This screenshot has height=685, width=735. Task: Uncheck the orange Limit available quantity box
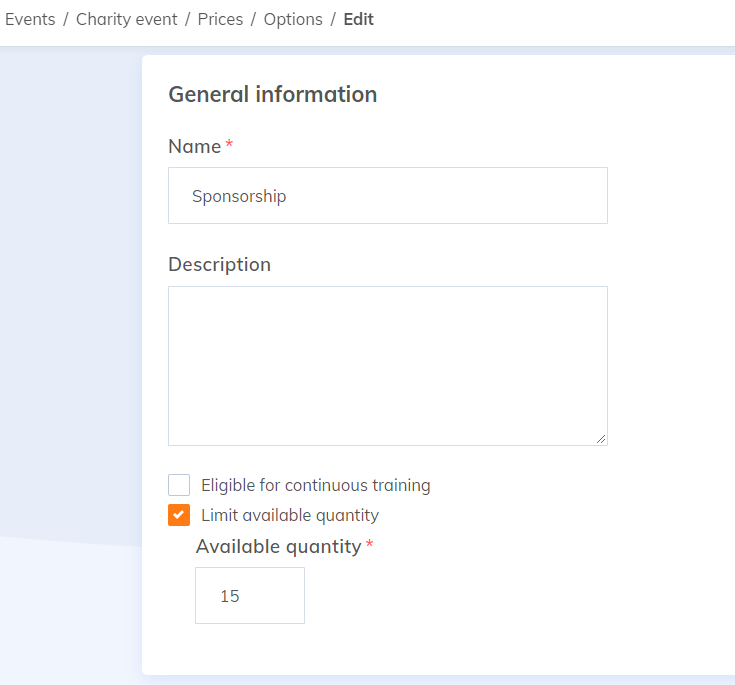[179, 515]
